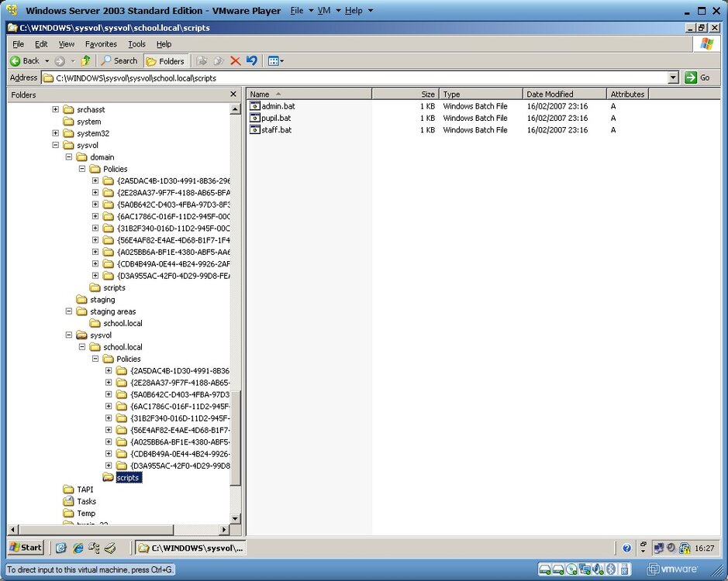Select school.local under staging areas
The height and width of the screenshot is (581, 728).
pos(116,324)
